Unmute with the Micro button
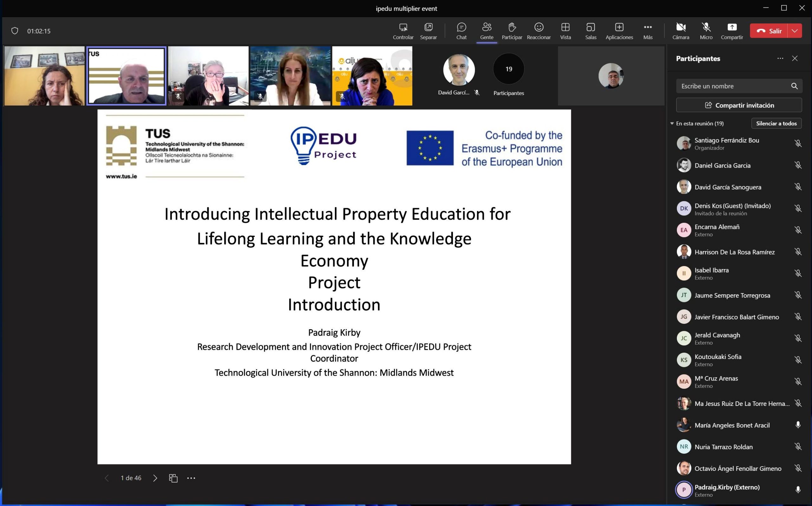The image size is (812, 506). tap(706, 31)
